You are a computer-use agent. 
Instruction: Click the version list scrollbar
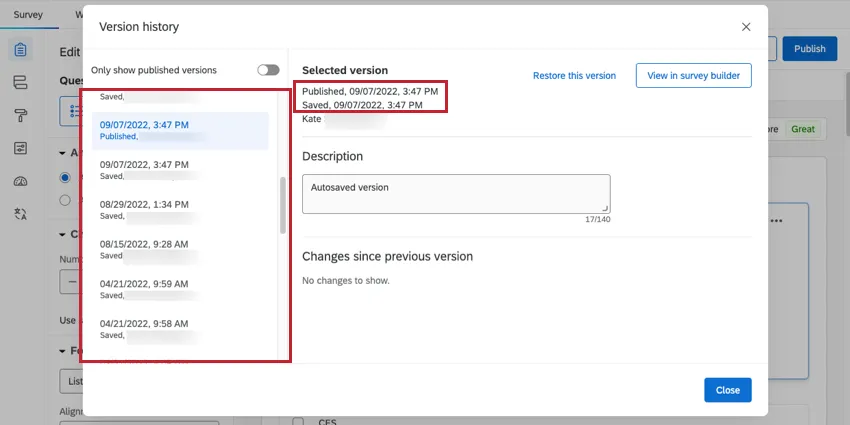(x=282, y=205)
